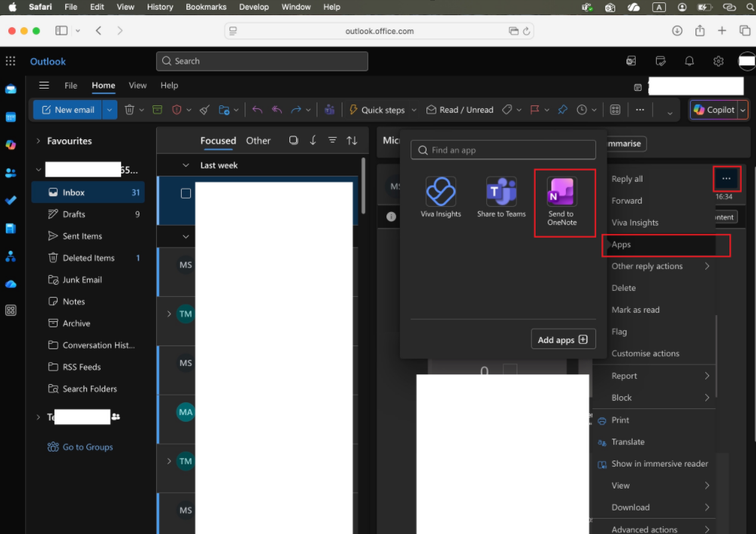
Task: Open the Safari Develop menu
Action: pyautogui.click(x=254, y=7)
